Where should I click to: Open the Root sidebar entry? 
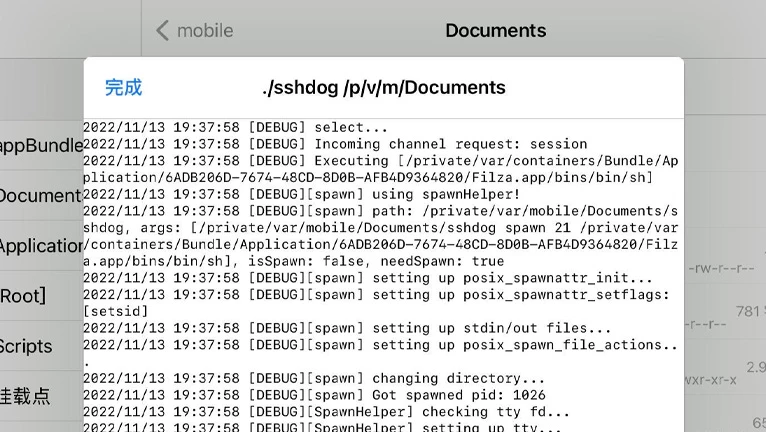pyautogui.click(x=42, y=296)
